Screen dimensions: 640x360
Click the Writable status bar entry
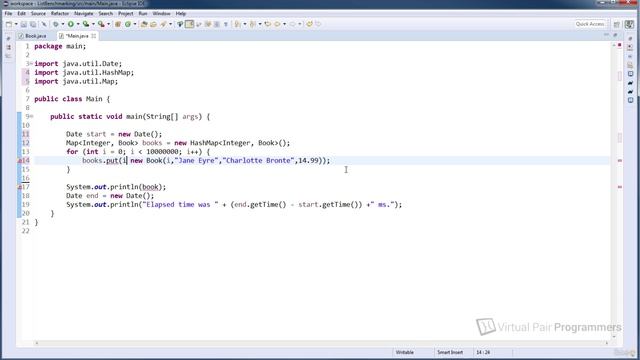pos(405,352)
